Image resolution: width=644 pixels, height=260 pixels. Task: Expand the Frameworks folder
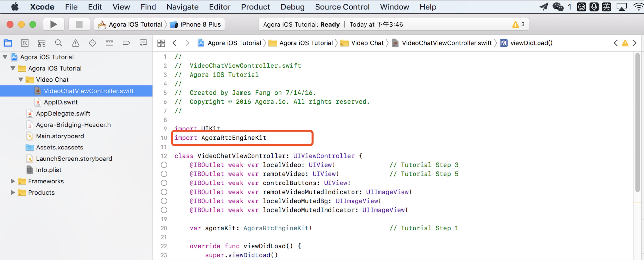[x=13, y=181]
